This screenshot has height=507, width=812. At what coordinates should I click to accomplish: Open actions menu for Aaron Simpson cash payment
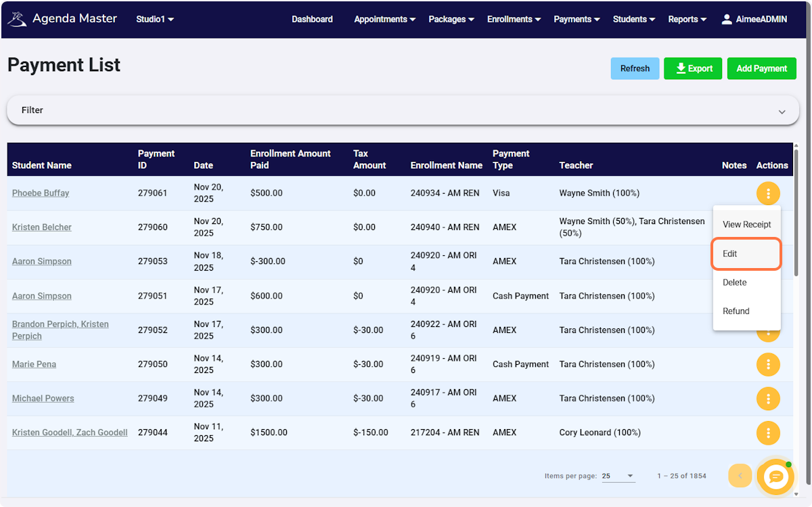768,296
